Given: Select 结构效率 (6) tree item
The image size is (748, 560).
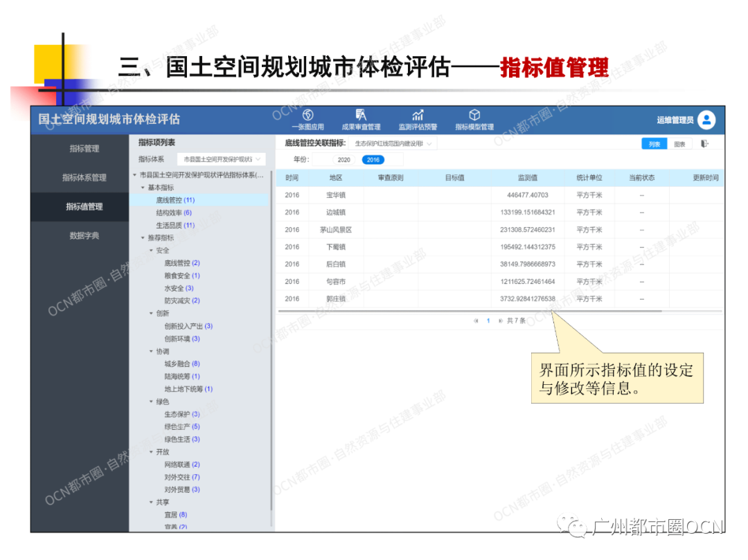Looking at the screenshot, I should click(x=174, y=213).
